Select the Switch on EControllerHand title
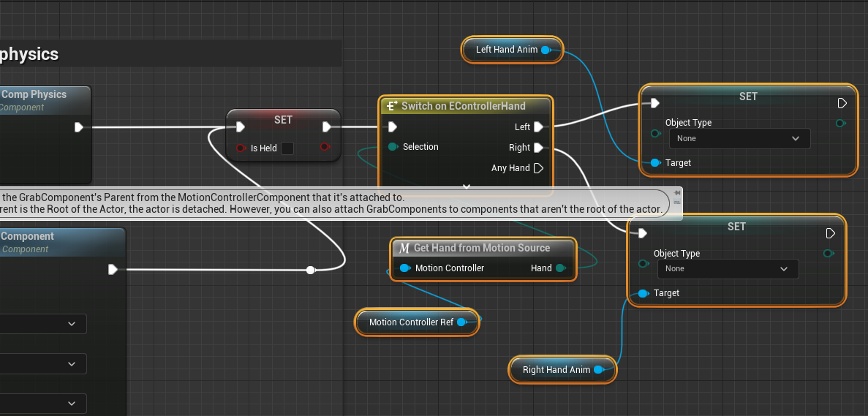The height and width of the screenshot is (416, 868). (x=464, y=106)
